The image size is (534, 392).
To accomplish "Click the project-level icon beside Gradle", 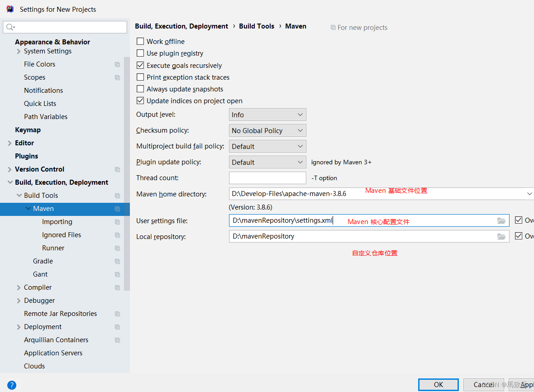I will pos(118,262).
